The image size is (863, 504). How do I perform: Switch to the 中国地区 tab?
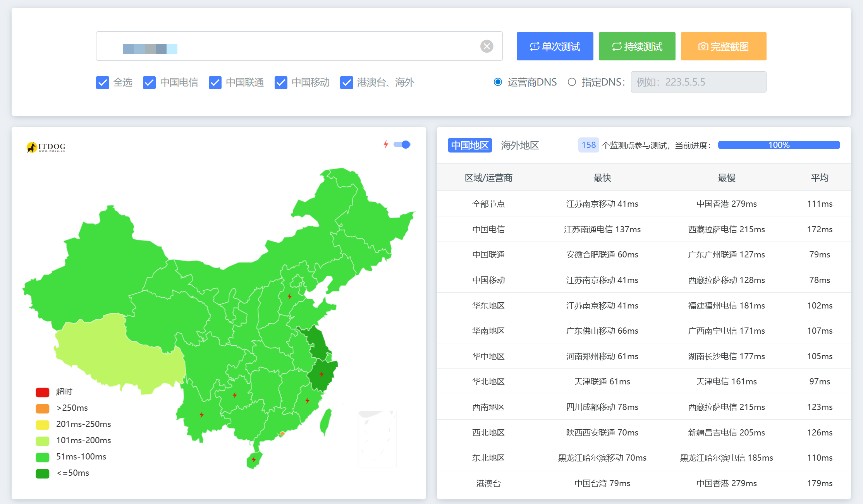click(470, 146)
